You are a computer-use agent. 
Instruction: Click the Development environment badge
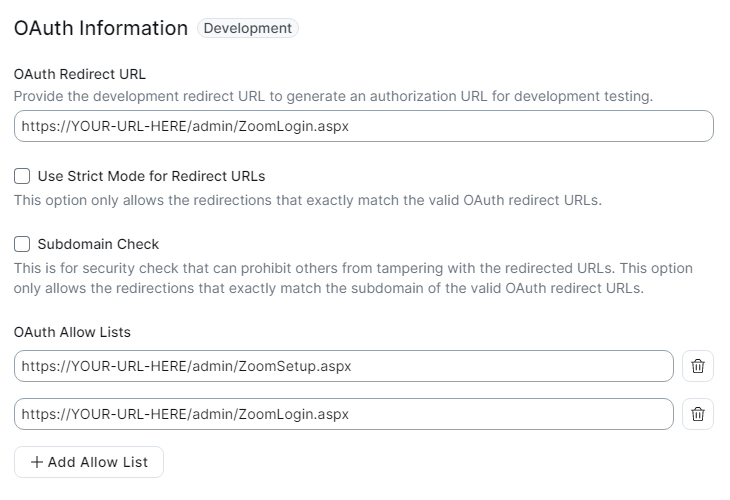[248, 28]
